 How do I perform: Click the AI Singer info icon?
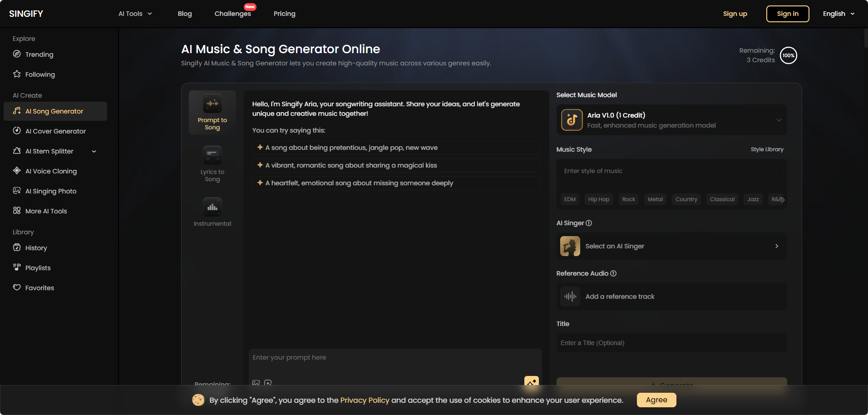(x=589, y=223)
